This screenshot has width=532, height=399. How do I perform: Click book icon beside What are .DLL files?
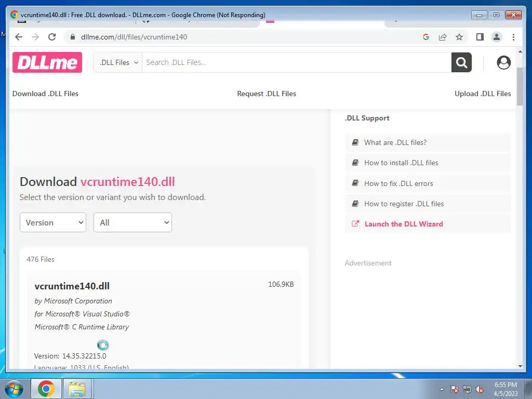coord(355,142)
